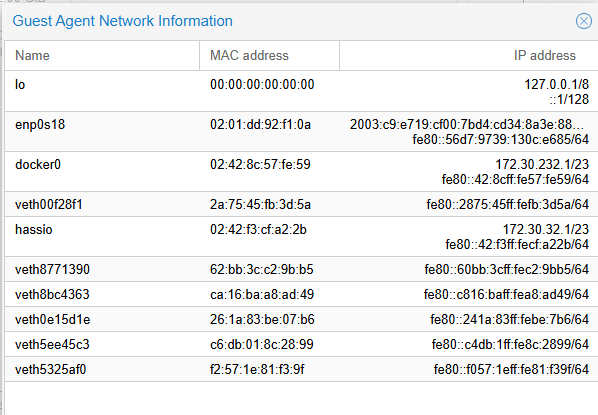The width and height of the screenshot is (598, 415).
Task: Click MAC address 02:42:f3:cf:a2:2b
Action: pos(258,230)
